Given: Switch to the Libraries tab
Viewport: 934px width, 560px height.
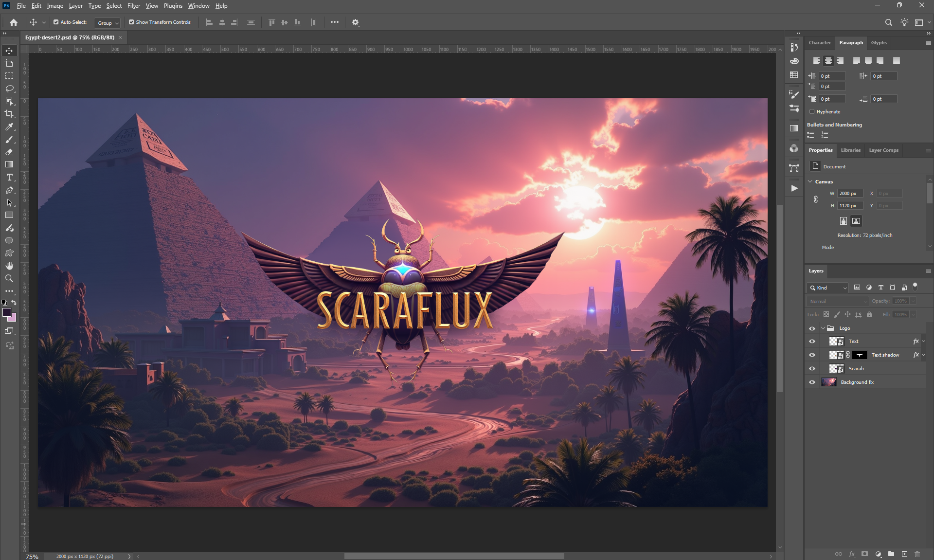Looking at the screenshot, I should pos(850,150).
